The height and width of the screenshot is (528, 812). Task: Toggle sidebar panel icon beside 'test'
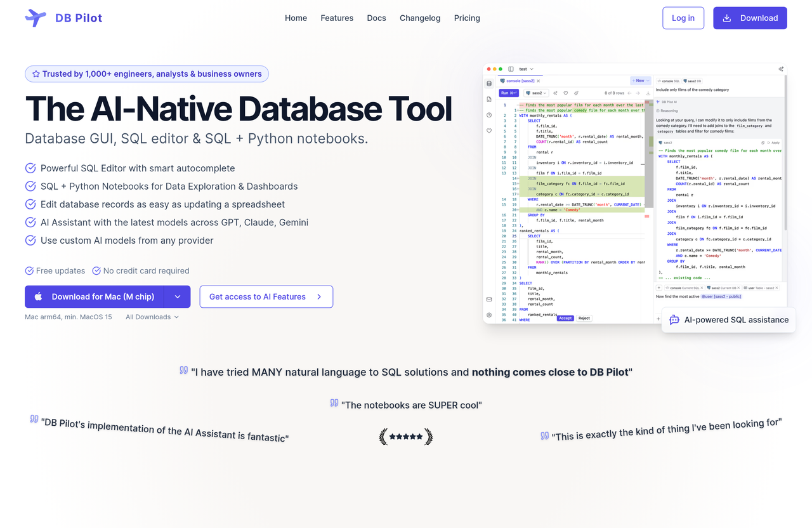[x=511, y=69]
